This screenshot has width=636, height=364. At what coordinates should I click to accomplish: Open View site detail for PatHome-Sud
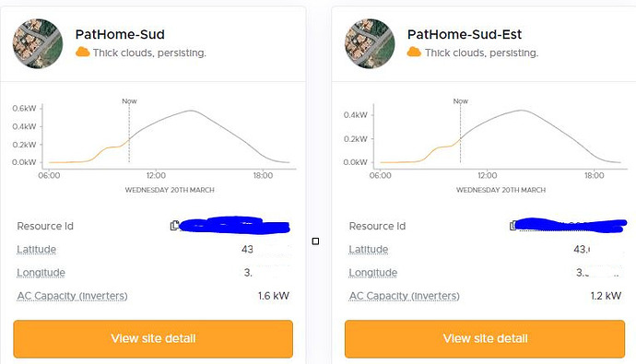pos(153,339)
